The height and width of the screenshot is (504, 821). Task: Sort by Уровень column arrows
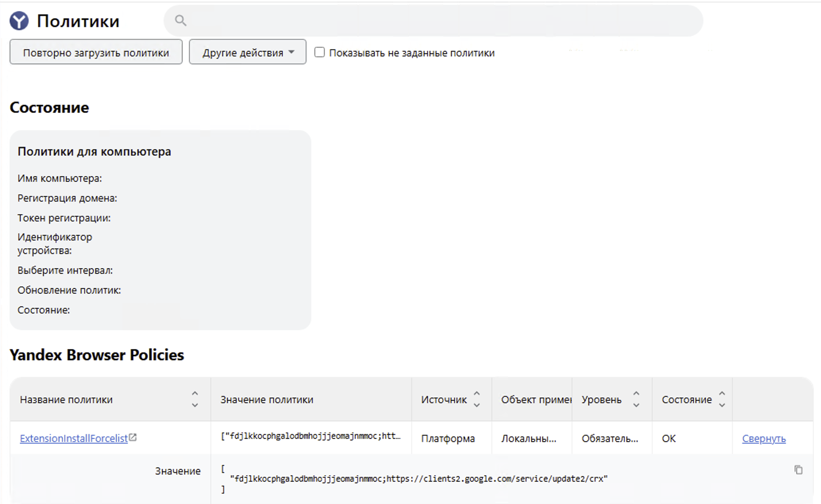(636, 399)
